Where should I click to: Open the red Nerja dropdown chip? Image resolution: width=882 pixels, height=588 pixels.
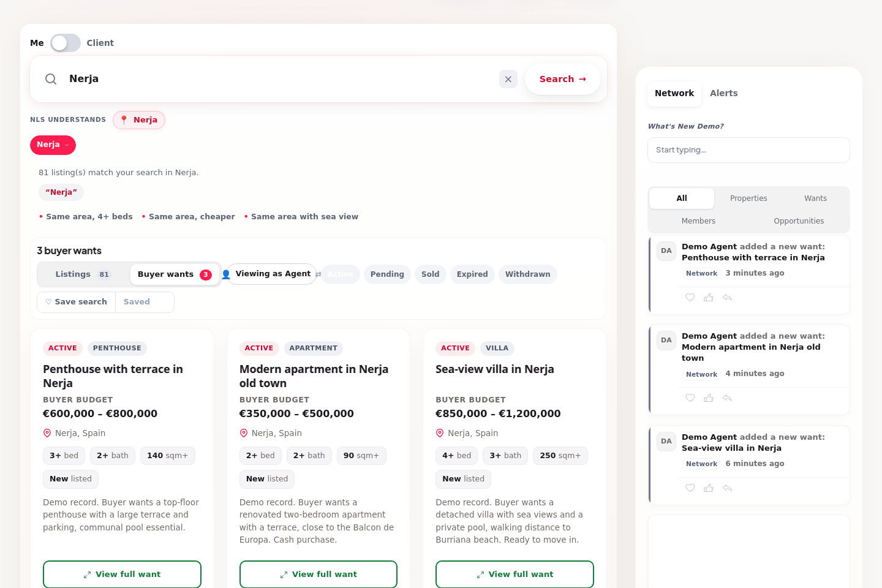click(53, 145)
